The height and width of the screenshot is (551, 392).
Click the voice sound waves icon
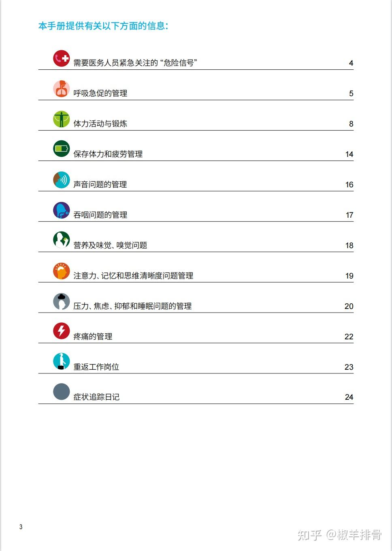pyautogui.click(x=62, y=180)
